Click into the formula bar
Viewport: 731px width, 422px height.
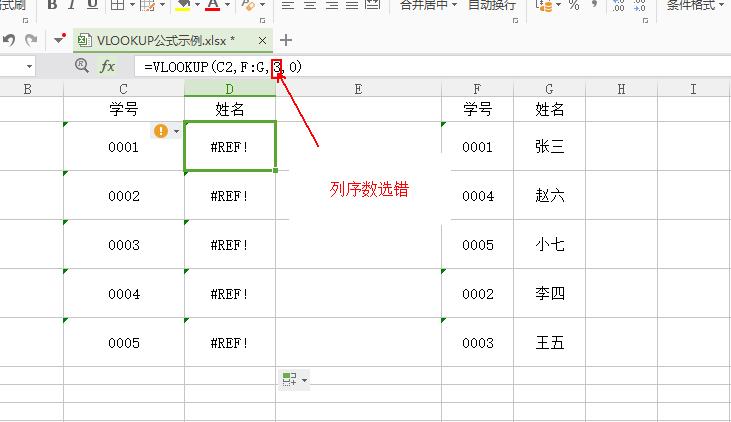tap(433, 67)
